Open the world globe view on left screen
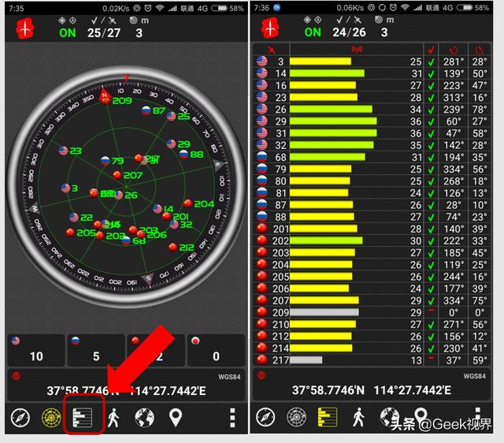This screenshot has width=504, height=443. click(145, 417)
